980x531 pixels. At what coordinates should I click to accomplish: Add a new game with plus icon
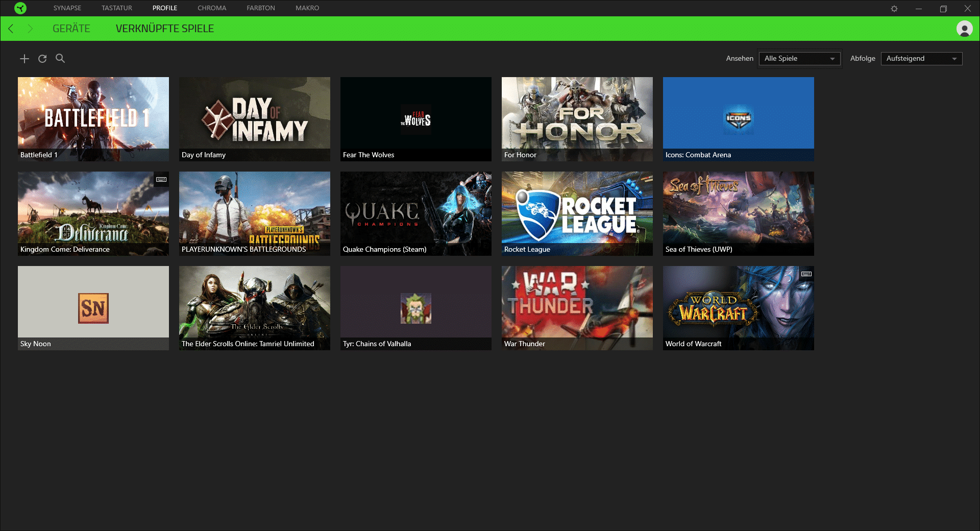[x=24, y=59]
